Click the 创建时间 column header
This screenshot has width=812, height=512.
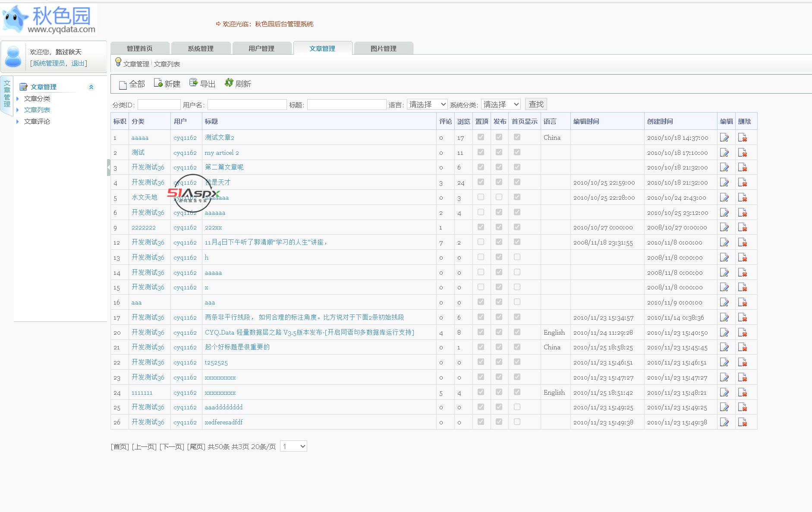(660, 122)
